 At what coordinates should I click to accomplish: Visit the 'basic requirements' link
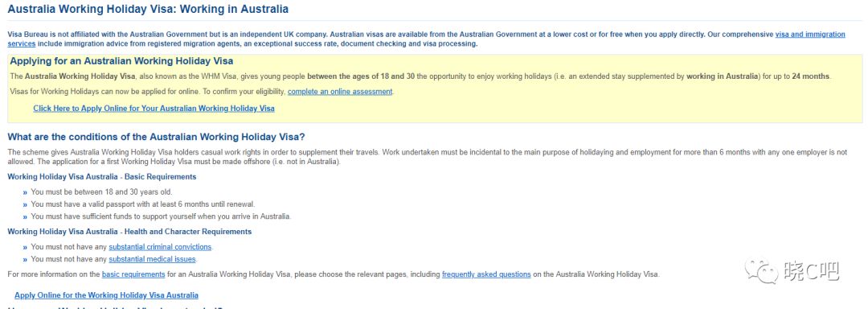[x=133, y=274]
